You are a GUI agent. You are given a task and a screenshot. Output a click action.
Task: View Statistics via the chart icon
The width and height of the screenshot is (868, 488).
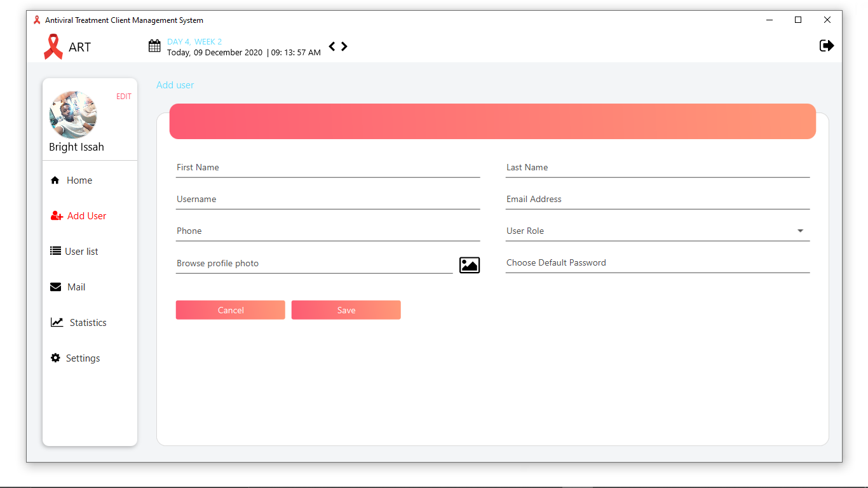(x=55, y=322)
